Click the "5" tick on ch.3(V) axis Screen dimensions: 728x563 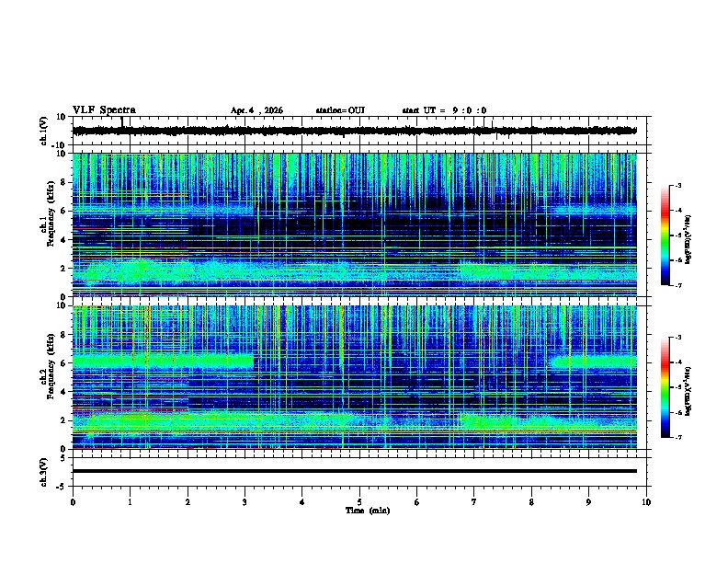(x=64, y=458)
